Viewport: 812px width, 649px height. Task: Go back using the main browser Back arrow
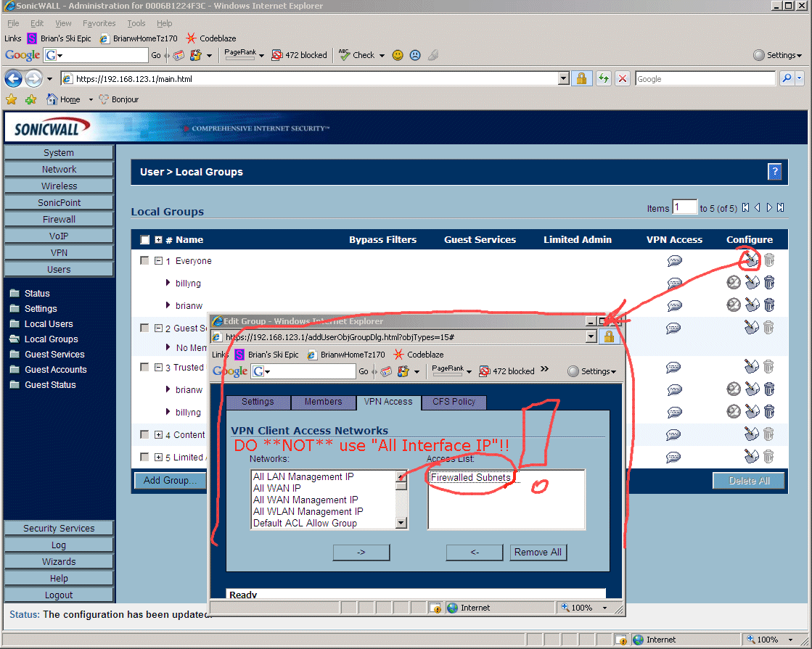(14, 78)
